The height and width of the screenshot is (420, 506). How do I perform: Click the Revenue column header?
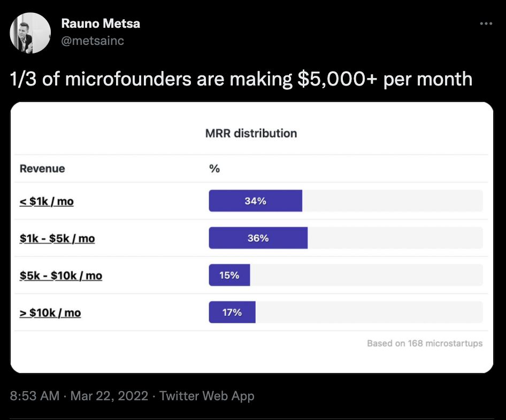42,168
